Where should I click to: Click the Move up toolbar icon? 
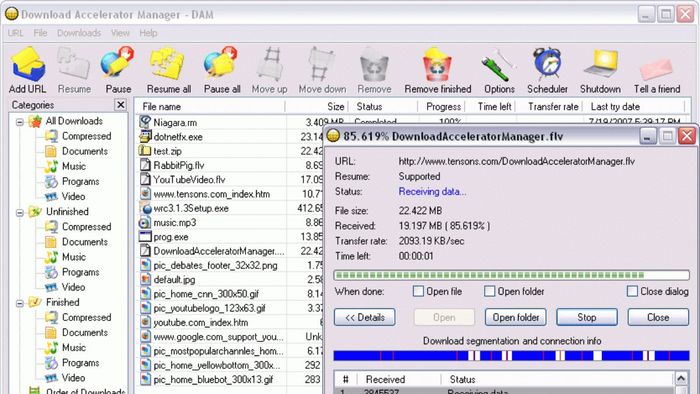point(270,65)
